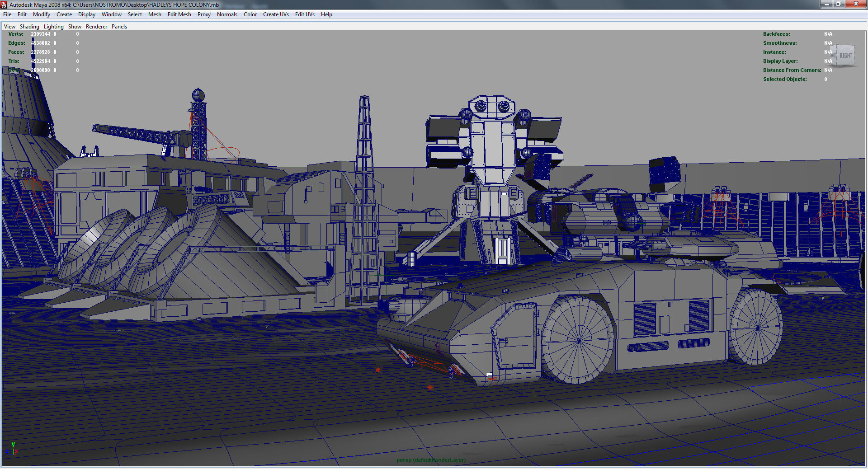Viewport: 868px width, 469px height.
Task: Click the Tris: label in the HUD
Action: [14, 61]
